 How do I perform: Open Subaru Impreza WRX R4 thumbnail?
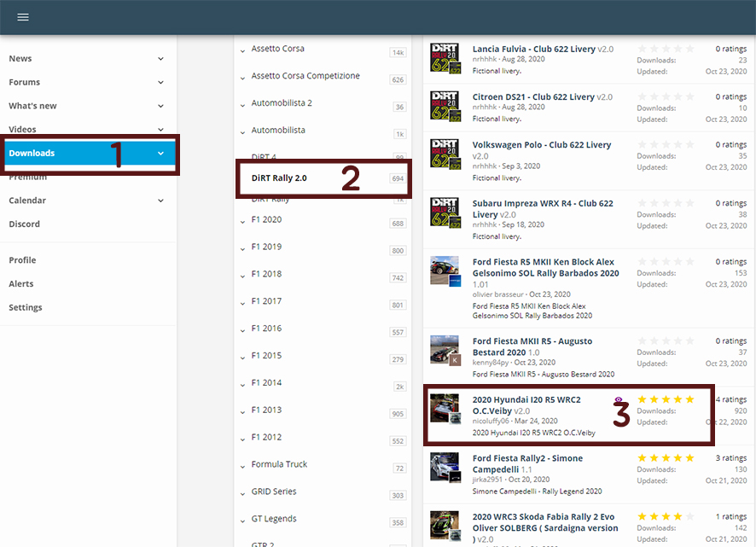[445, 212]
